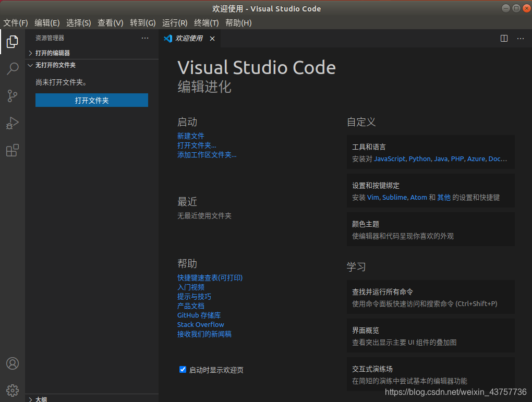The width and height of the screenshot is (532, 402).
Task: Open the 查找并运行所有命令 card
Action: tap(430, 297)
